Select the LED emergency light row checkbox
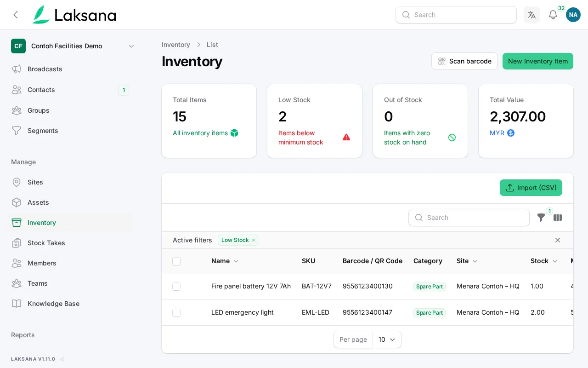The image size is (588, 368). coord(176,313)
